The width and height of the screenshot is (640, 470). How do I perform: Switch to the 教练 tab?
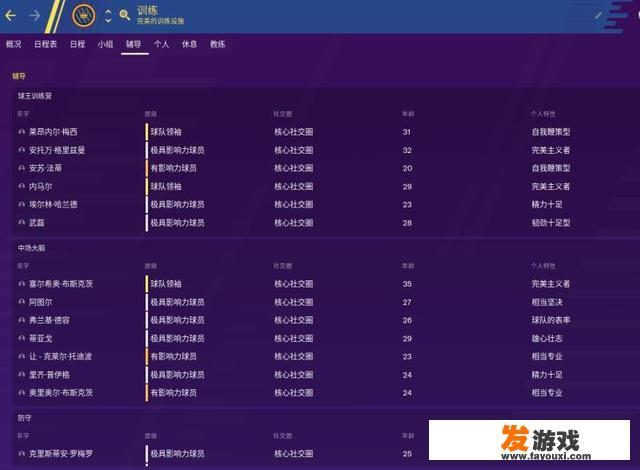(218, 44)
